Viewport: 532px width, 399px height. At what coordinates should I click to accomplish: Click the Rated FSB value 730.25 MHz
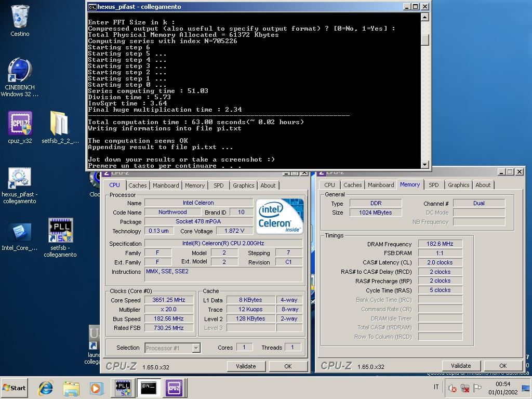tap(169, 328)
